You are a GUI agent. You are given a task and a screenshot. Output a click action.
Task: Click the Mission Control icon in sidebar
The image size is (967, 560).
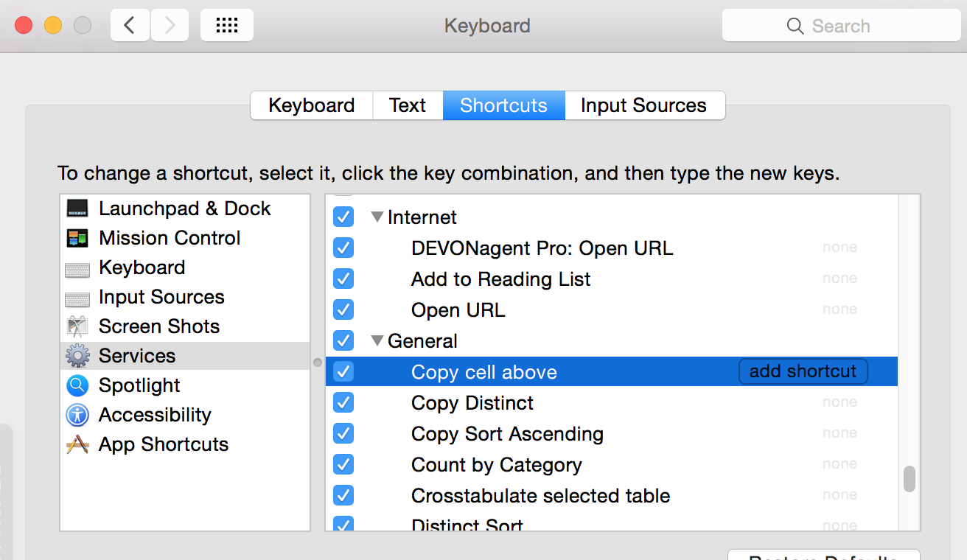tap(77, 238)
